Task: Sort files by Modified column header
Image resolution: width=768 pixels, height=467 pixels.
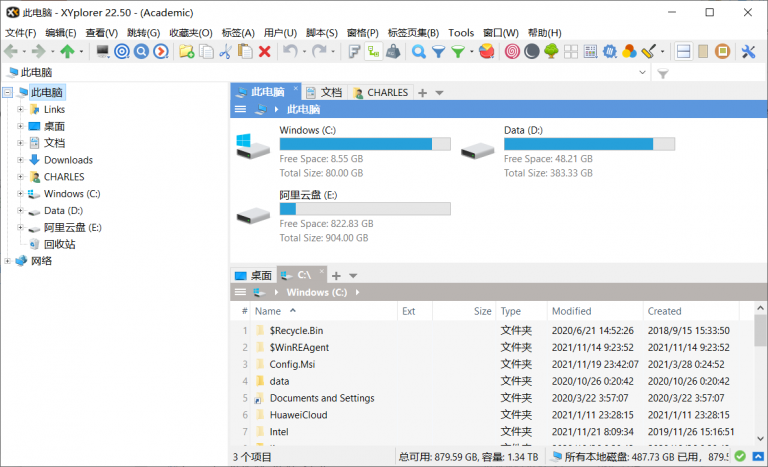Action: (x=572, y=311)
